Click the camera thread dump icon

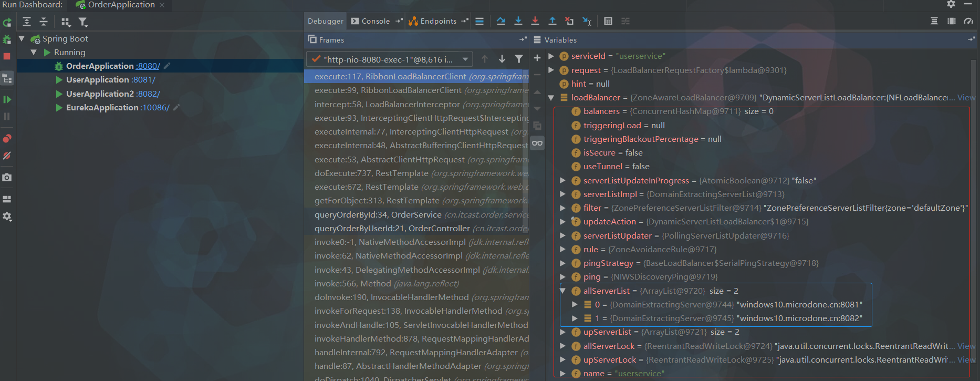7,178
